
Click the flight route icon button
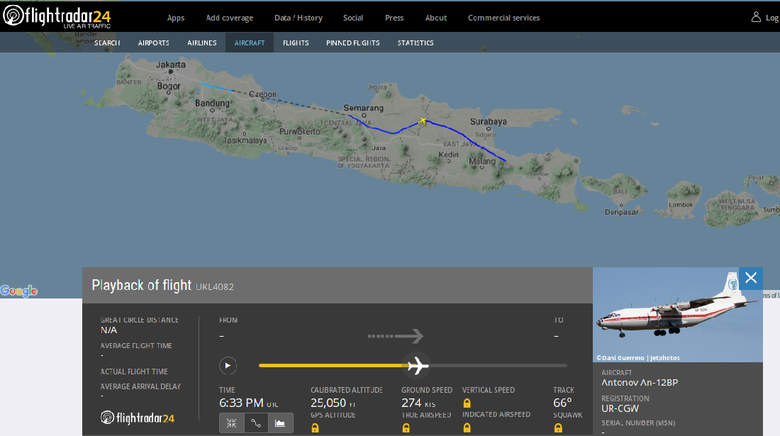click(256, 423)
